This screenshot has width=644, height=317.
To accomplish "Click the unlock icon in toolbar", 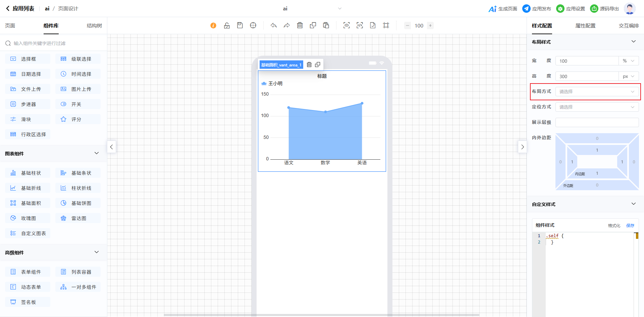I will pos(227,25).
